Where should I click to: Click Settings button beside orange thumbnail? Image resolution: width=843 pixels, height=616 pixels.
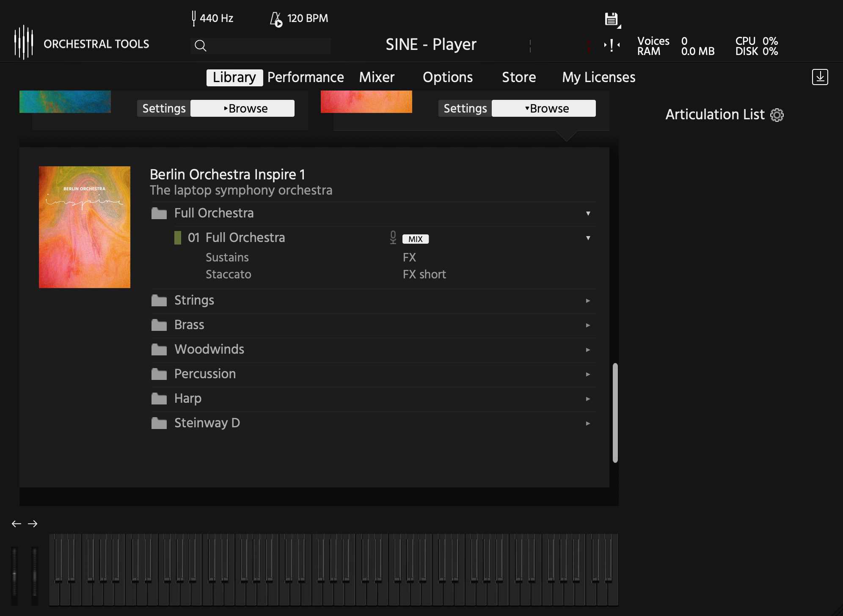click(465, 108)
